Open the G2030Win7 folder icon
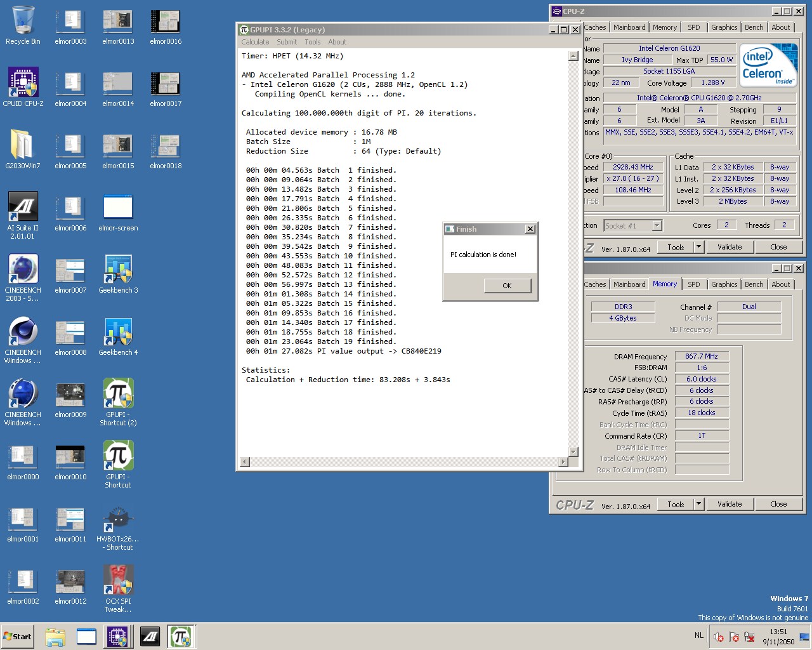The width and height of the screenshot is (812, 650). click(x=23, y=149)
